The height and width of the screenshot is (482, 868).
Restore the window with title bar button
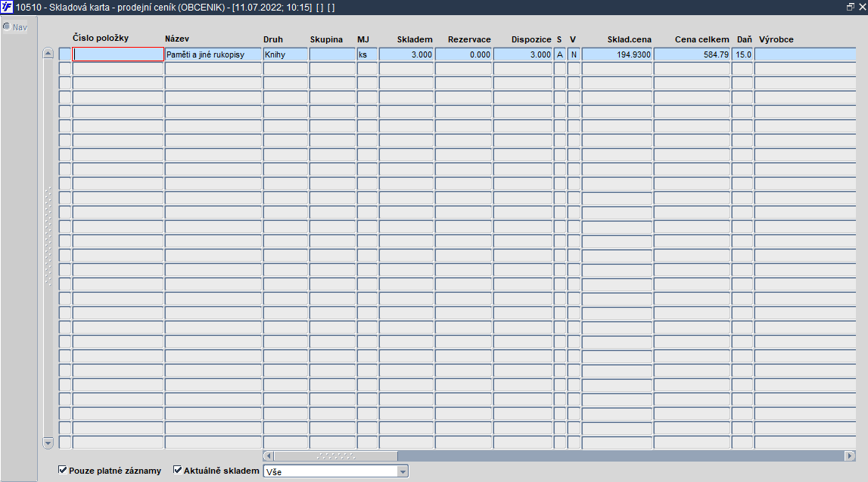point(851,8)
